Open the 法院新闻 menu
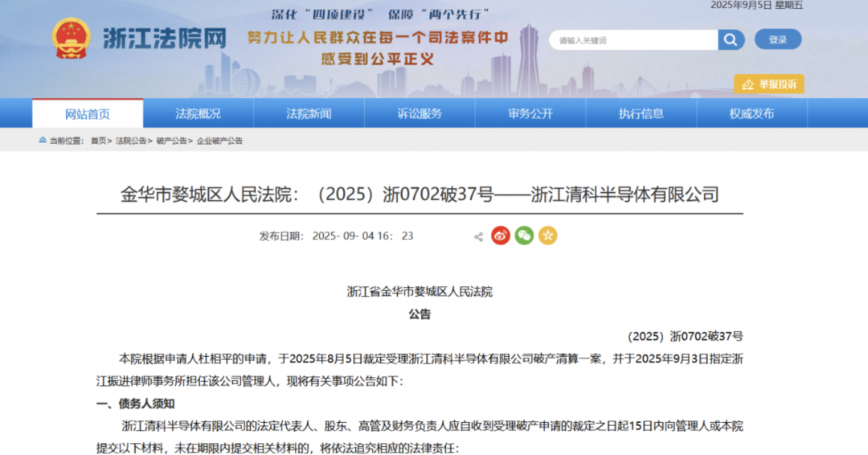The height and width of the screenshot is (455, 868). [309, 113]
